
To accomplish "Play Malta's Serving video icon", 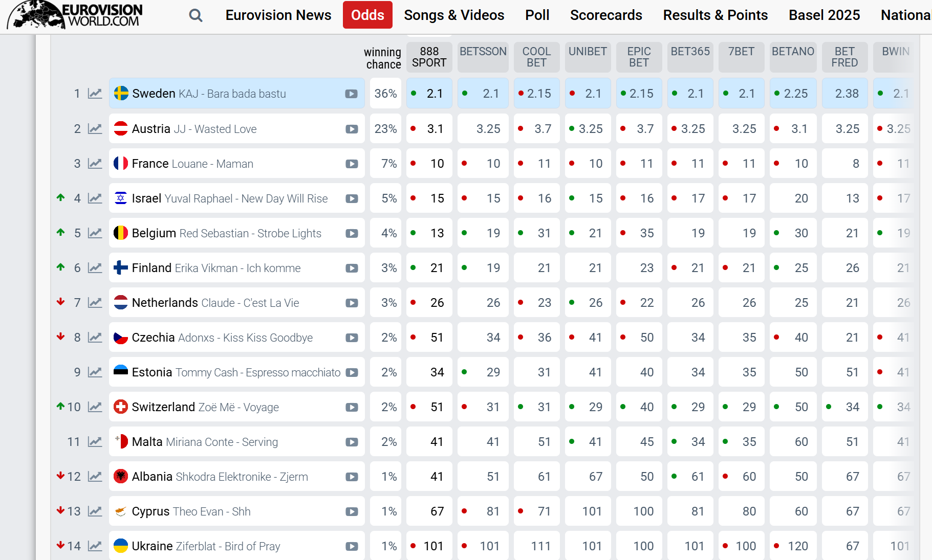I will [352, 442].
